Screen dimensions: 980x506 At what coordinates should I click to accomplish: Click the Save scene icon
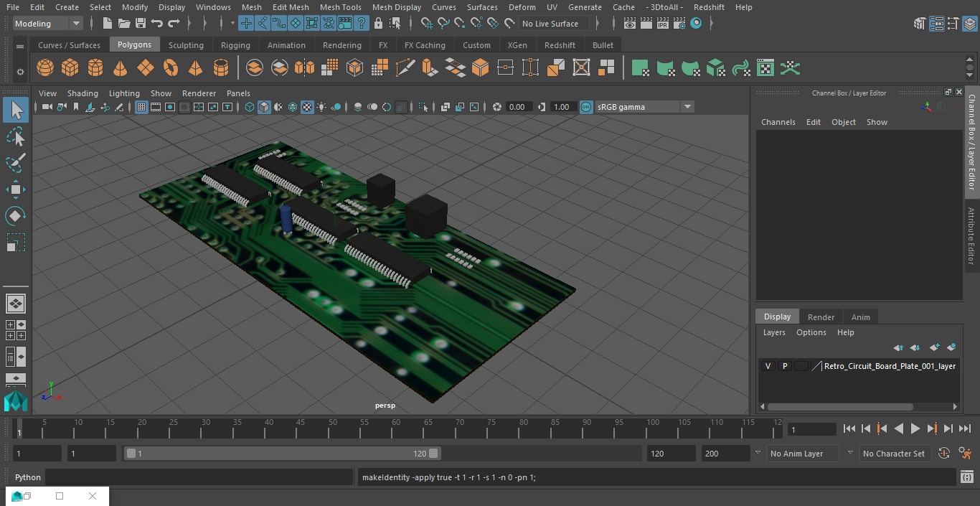[x=141, y=24]
